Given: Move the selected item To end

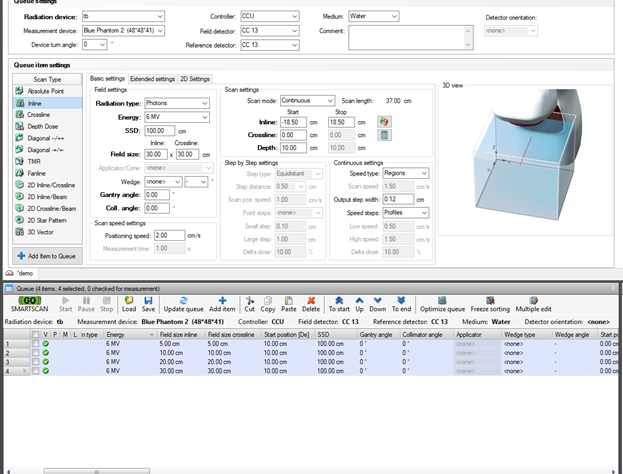Looking at the screenshot, I should coord(401,304).
